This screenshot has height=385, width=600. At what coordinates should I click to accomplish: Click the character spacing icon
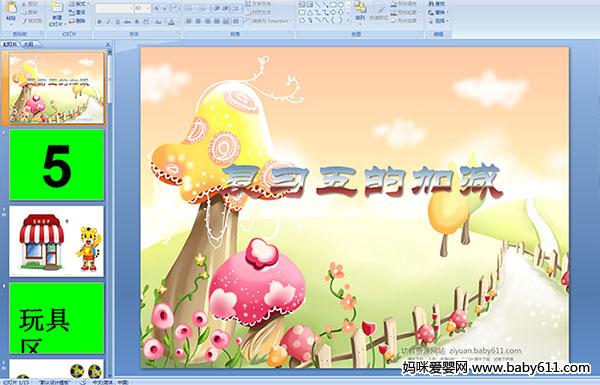tap(147, 22)
